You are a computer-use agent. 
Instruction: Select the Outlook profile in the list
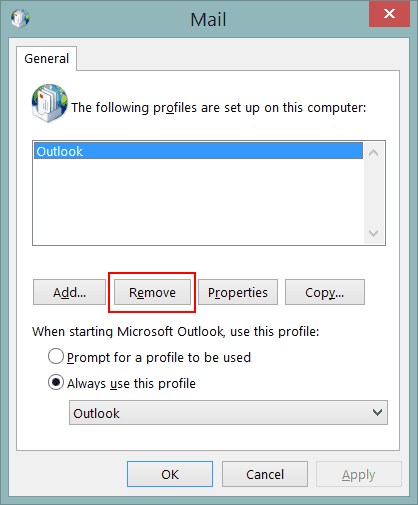coord(198,151)
